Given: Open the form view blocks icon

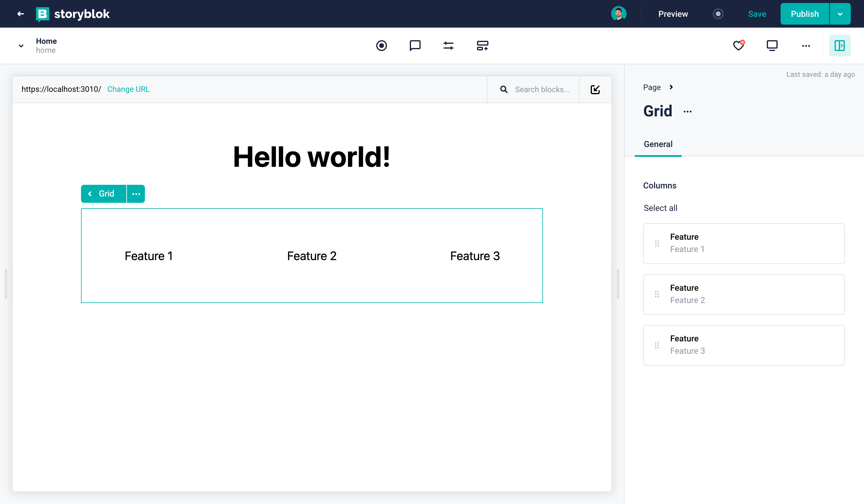Looking at the screenshot, I should pyautogui.click(x=482, y=45).
